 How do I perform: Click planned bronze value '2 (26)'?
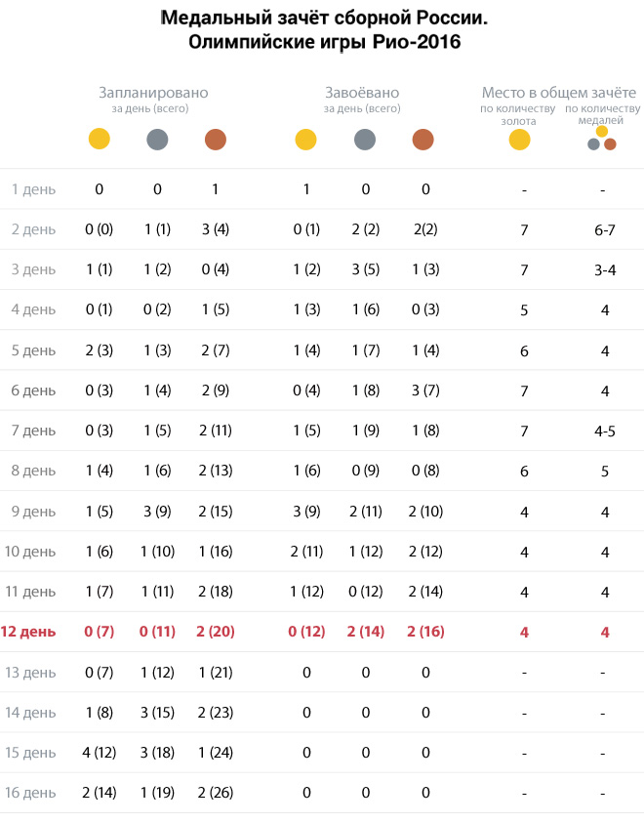216,793
